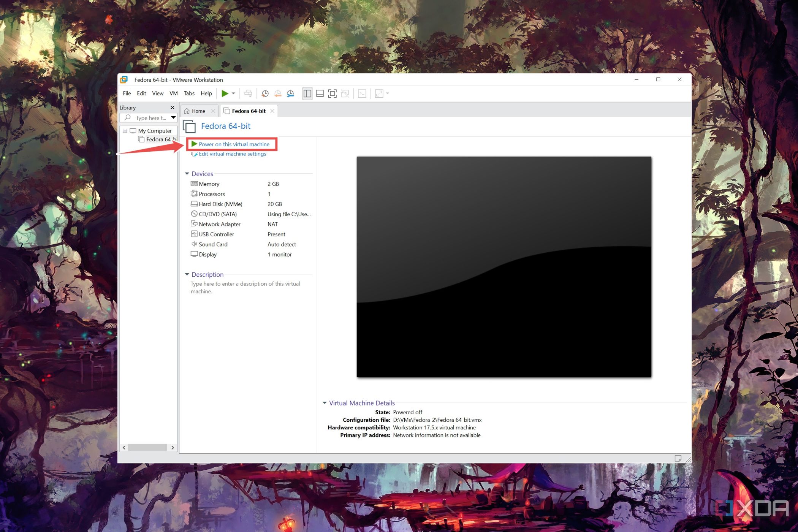The image size is (798, 532).
Task: Close the Fedora 64-bit tab
Action: click(272, 111)
